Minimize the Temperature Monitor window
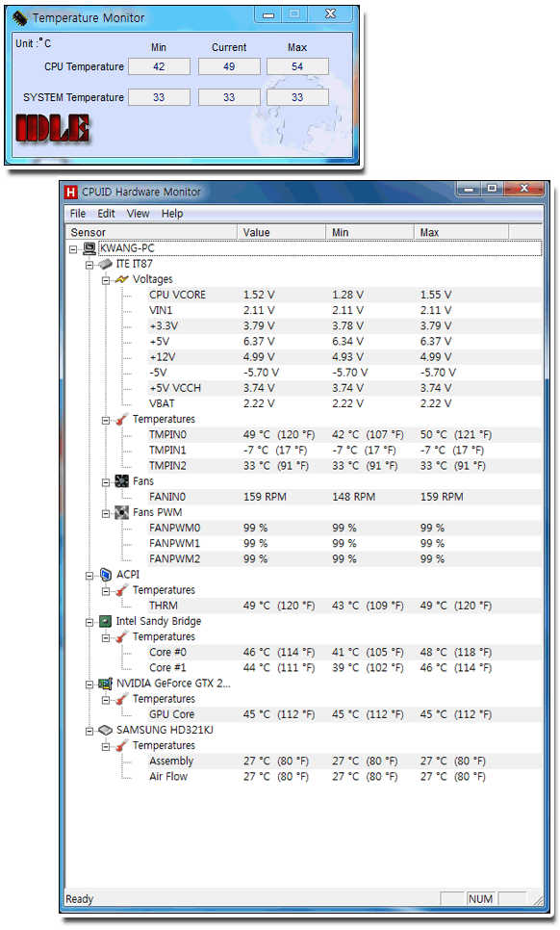Image resolution: width=560 pixels, height=930 pixels. point(268,14)
